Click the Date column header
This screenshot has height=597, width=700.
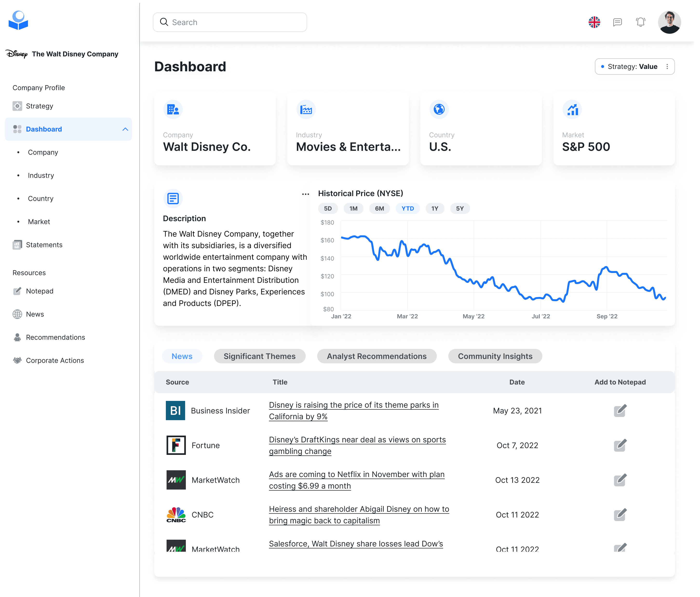click(x=517, y=382)
